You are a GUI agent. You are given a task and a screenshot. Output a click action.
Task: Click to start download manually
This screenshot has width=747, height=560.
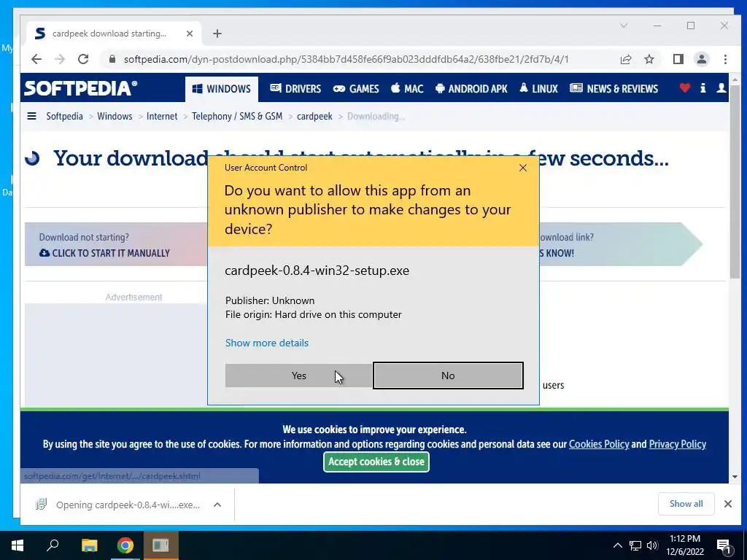104,253
